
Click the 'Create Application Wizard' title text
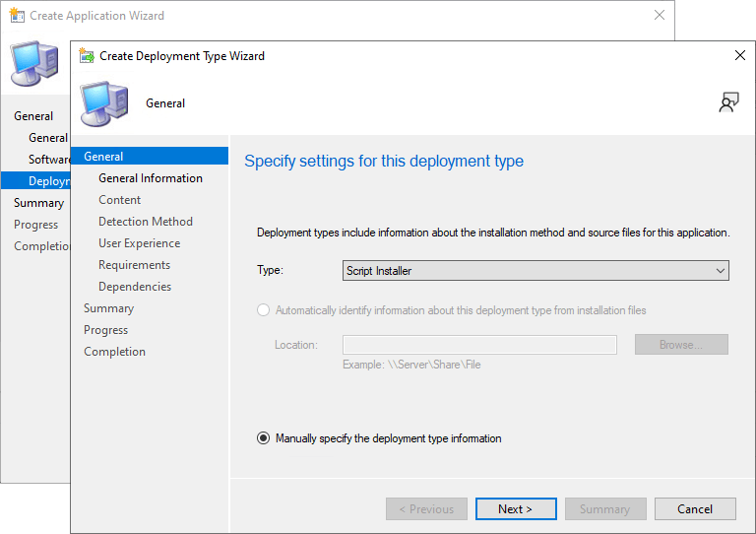point(96,16)
